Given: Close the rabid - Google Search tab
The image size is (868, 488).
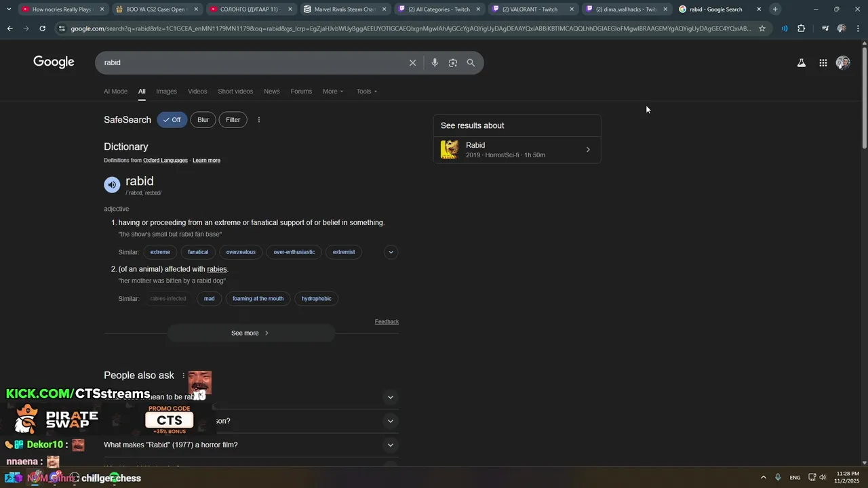Looking at the screenshot, I should pyautogui.click(x=759, y=9).
